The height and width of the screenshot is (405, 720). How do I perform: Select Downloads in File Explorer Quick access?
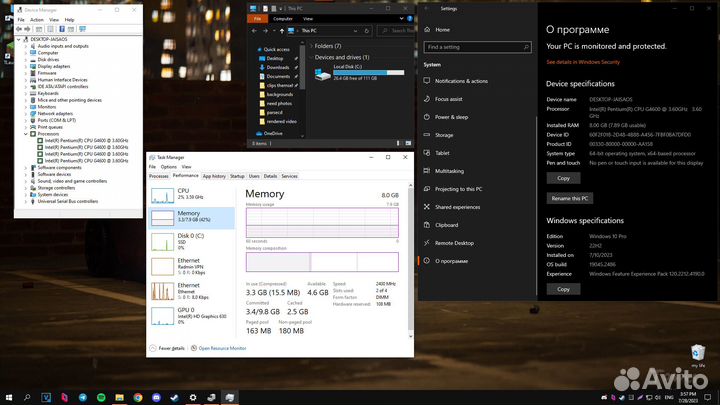pyautogui.click(x=277, y=68)
